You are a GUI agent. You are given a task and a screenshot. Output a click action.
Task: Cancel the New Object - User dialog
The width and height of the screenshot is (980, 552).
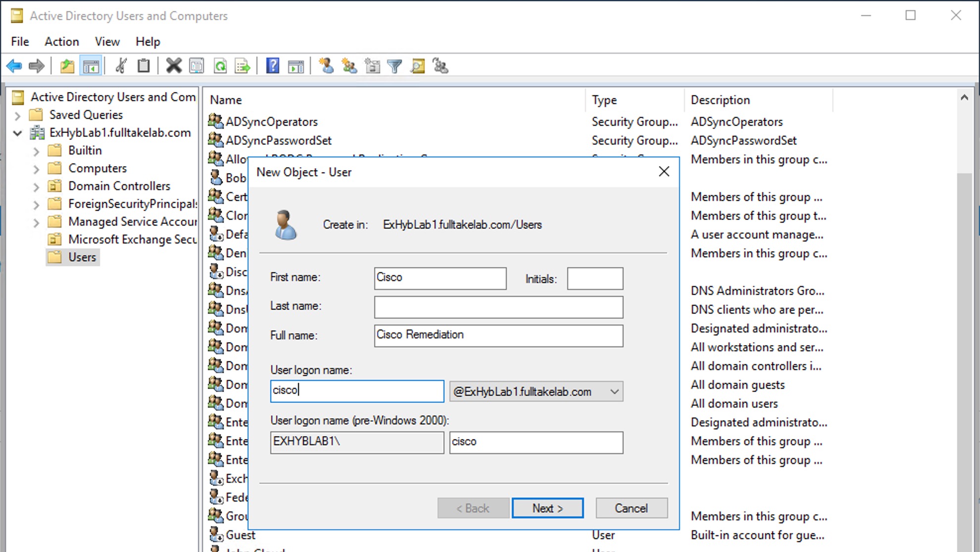coord(632,507)
